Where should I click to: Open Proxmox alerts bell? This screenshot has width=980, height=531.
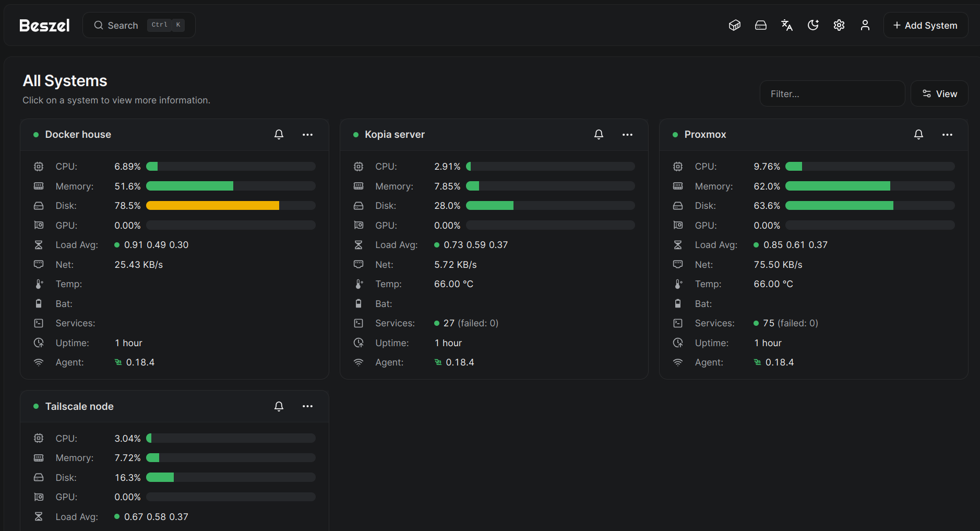pos(918,135)
